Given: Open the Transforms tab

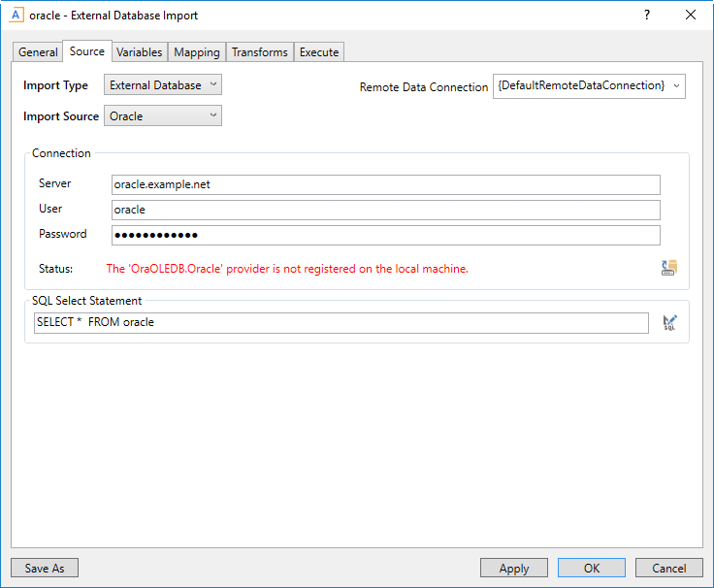Looking at the screenshot, I should (x=260, y=52).
